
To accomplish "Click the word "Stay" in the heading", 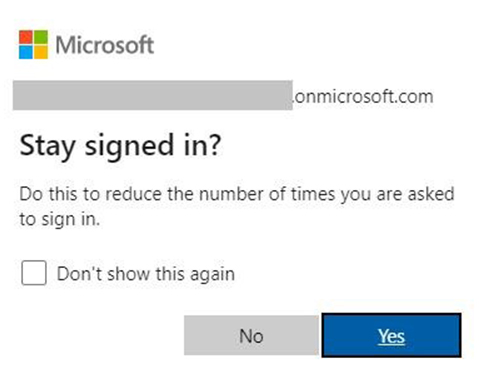I will pyautogui.click(x=47, y=147).
